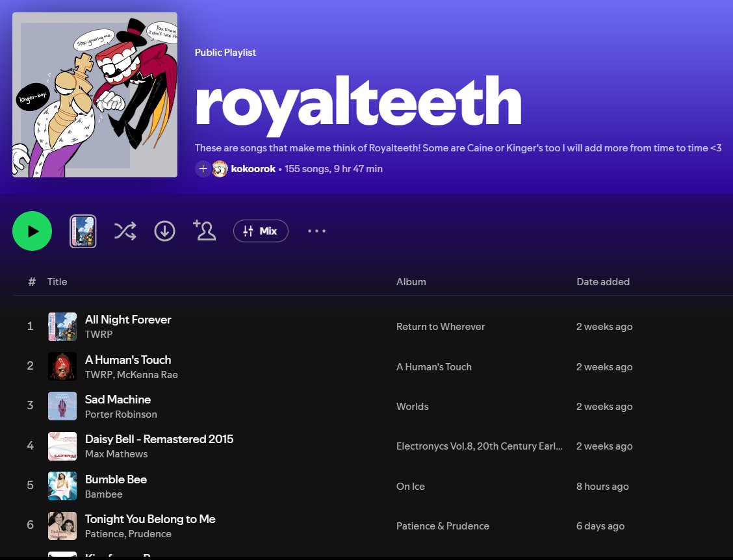Select the Daisy Bell cover art
Image resolution: width=733 pixels, height=560 pixels.
[x=62, y=446]
